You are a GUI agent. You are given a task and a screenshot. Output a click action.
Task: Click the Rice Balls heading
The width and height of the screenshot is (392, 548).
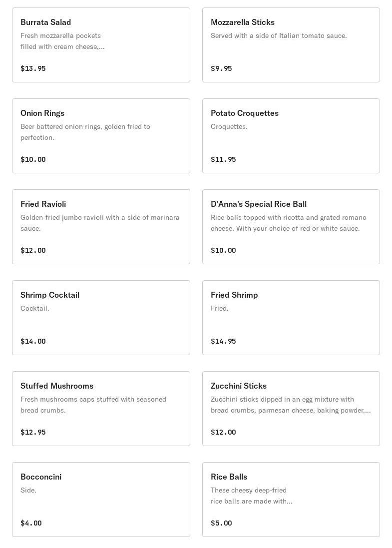229,477
